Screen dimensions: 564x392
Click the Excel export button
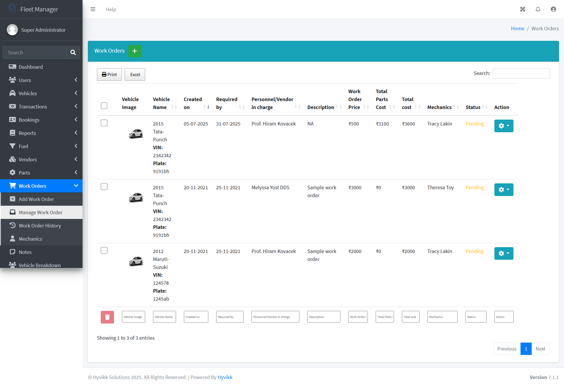coord(135,75)
